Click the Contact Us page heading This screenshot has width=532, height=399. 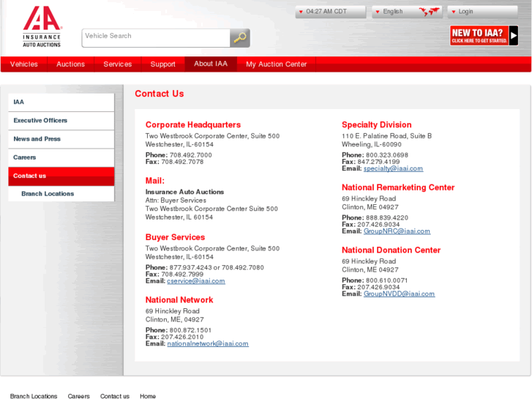tap(159, 94)
